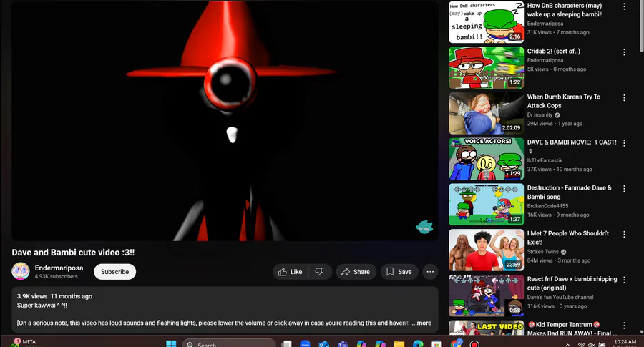Open options for 'How DnB characters' video
Screen dimensions: 644x347
(624, 6)
